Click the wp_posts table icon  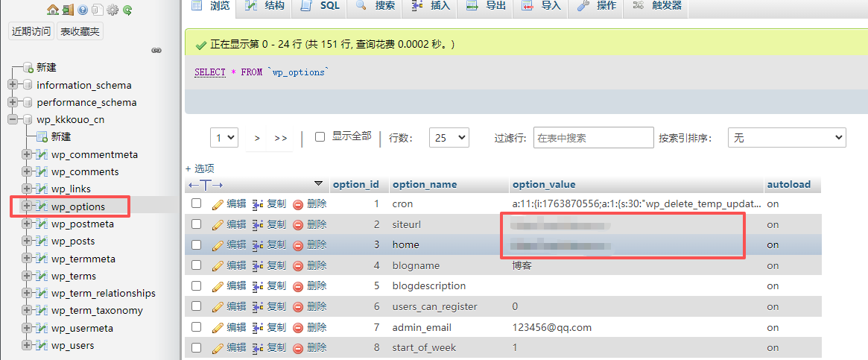[42, 241]
